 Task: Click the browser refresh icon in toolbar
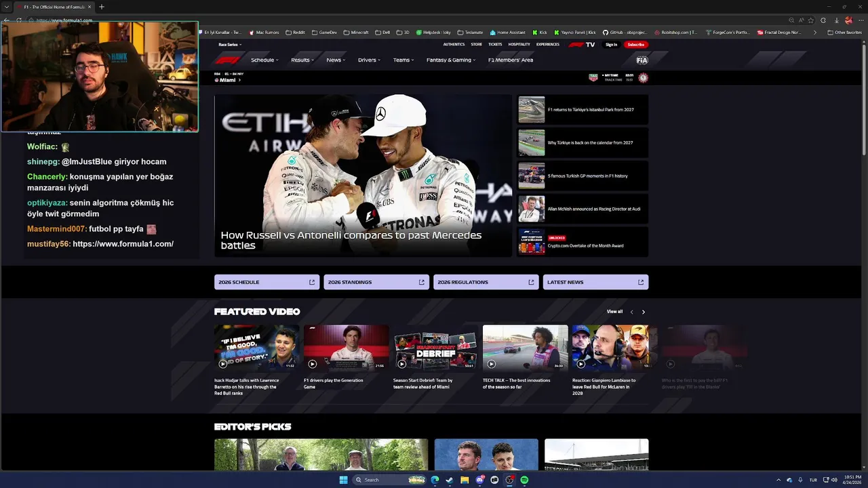[18, 20]
